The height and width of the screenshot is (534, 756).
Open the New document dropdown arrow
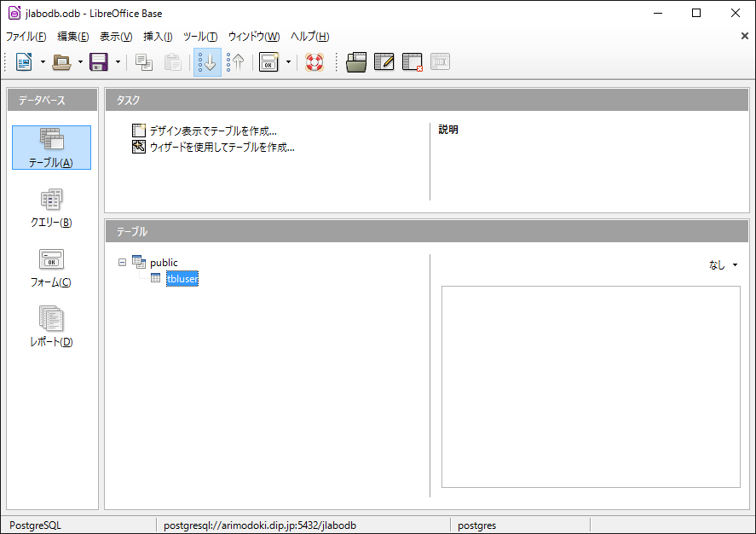coord(43,62)
